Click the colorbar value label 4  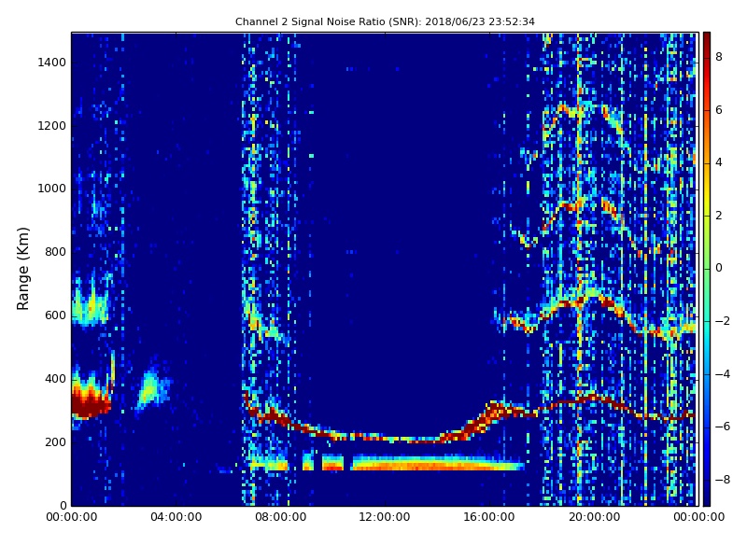tap(719, 162)
